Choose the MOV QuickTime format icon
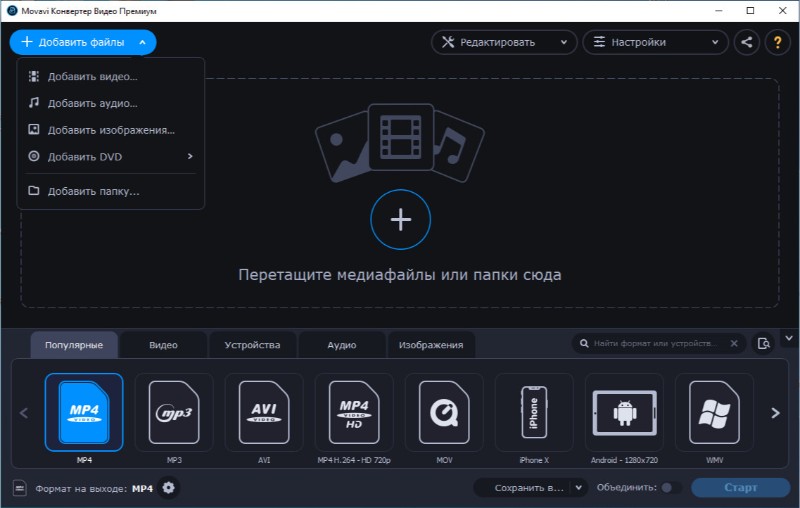 (444, 412)
